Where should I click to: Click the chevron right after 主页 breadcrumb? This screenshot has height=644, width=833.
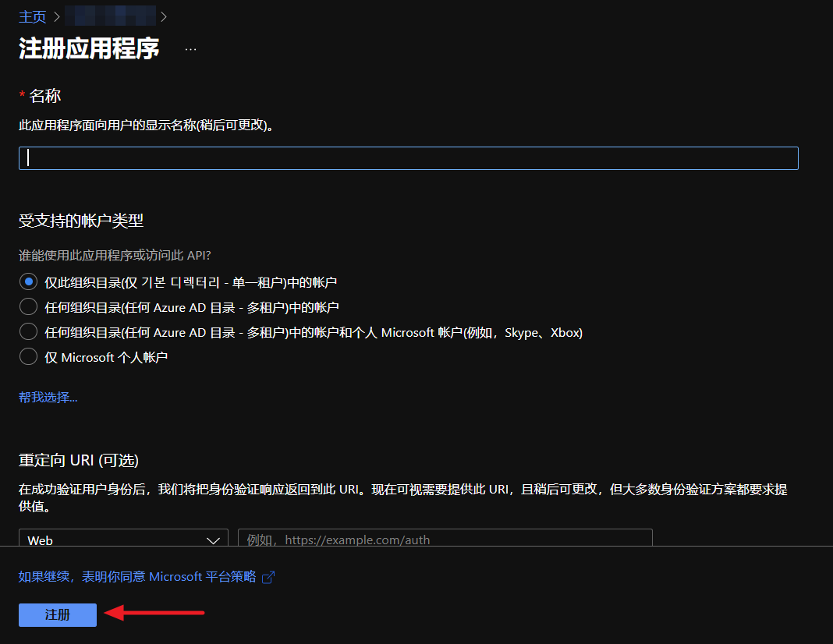57,16
